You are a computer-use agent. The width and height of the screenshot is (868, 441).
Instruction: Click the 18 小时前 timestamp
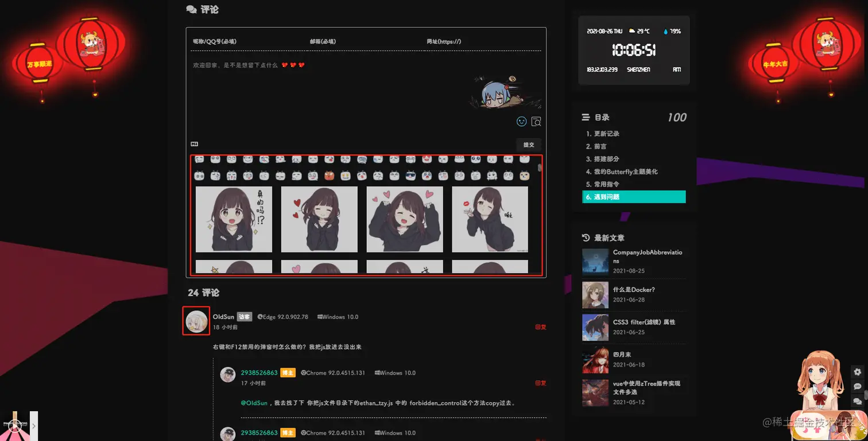coord(225,327)
